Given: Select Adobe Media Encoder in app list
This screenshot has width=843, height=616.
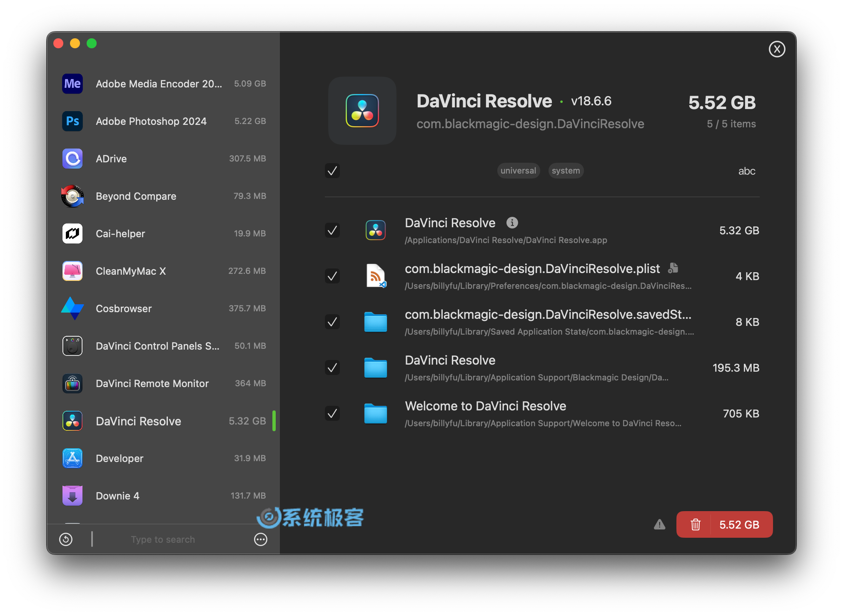Looking at the screenshot, I should pyautogui.click(x=163, y=84).
